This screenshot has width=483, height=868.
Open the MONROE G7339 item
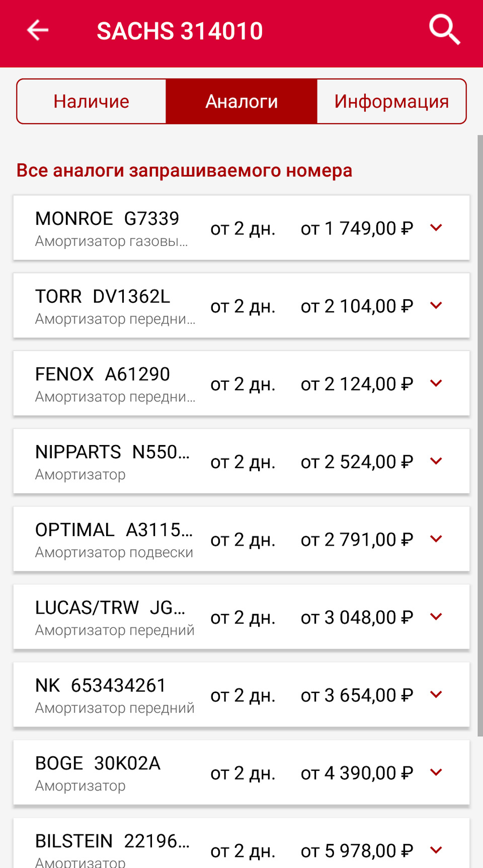pos(242,228)
